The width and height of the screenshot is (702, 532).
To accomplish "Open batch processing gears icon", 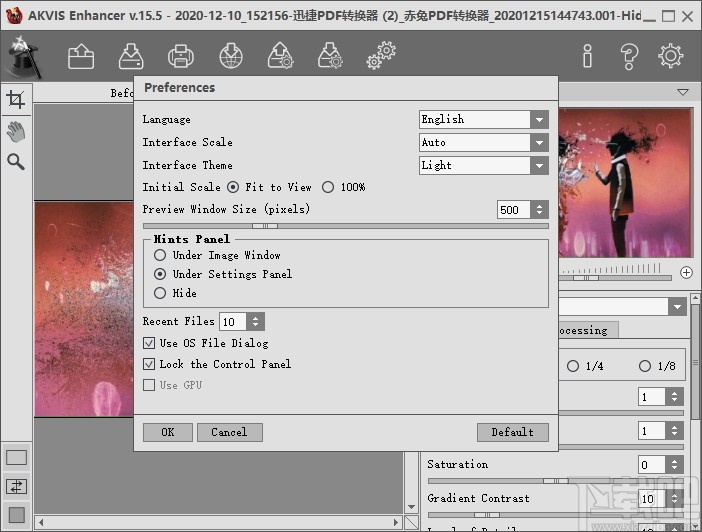I will (x=381, y=56).
